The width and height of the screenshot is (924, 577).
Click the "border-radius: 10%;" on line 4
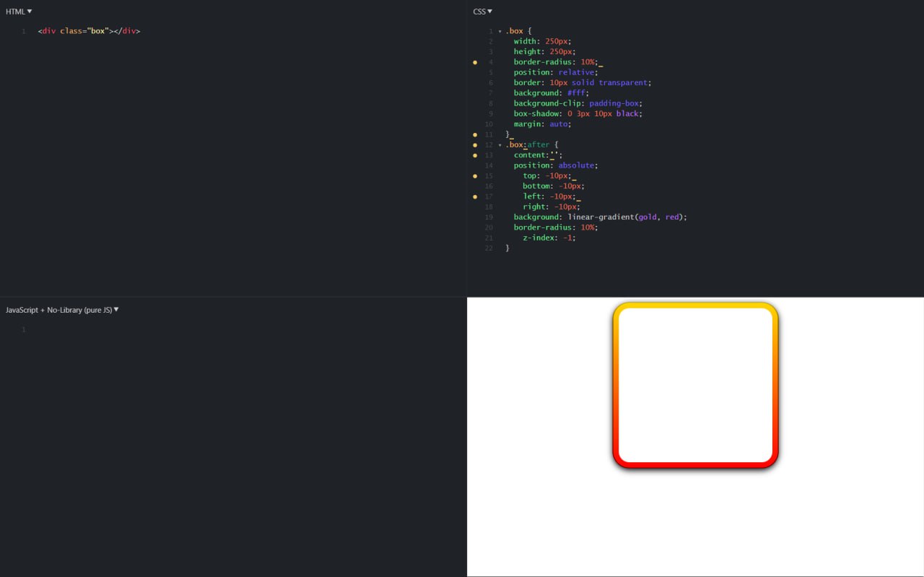click(x=556, y=62)
